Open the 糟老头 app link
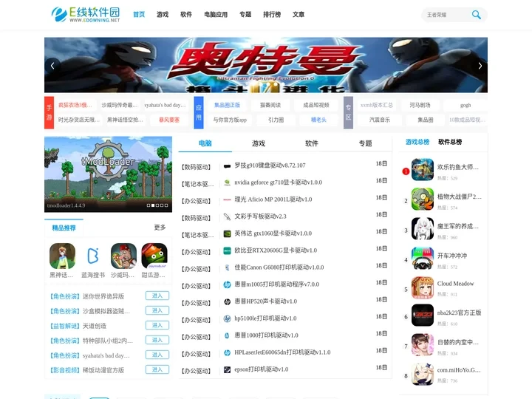The height and width of the screenshot is (399, 532). 318,120
